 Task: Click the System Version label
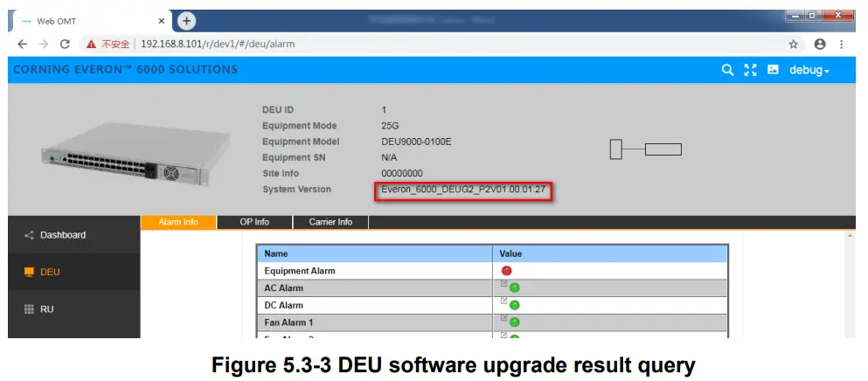296,190
